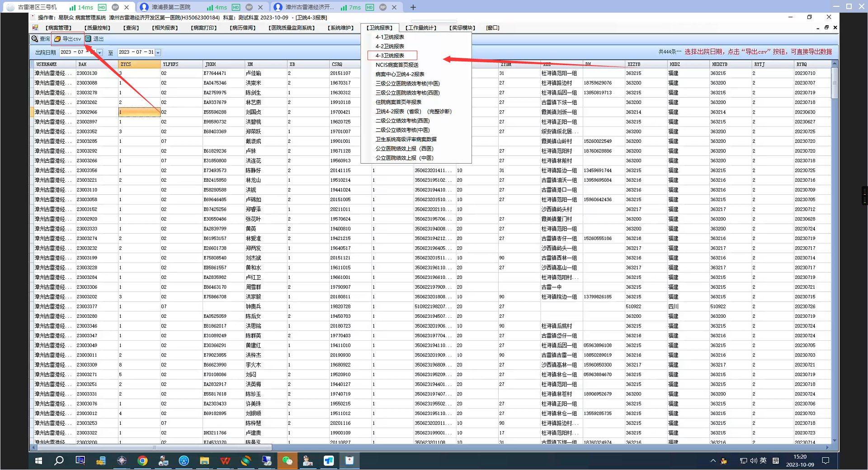Click the RP badge on 漳浦县第二医院 tab
This screenshot has width=868, height=470.
(249, 7)
